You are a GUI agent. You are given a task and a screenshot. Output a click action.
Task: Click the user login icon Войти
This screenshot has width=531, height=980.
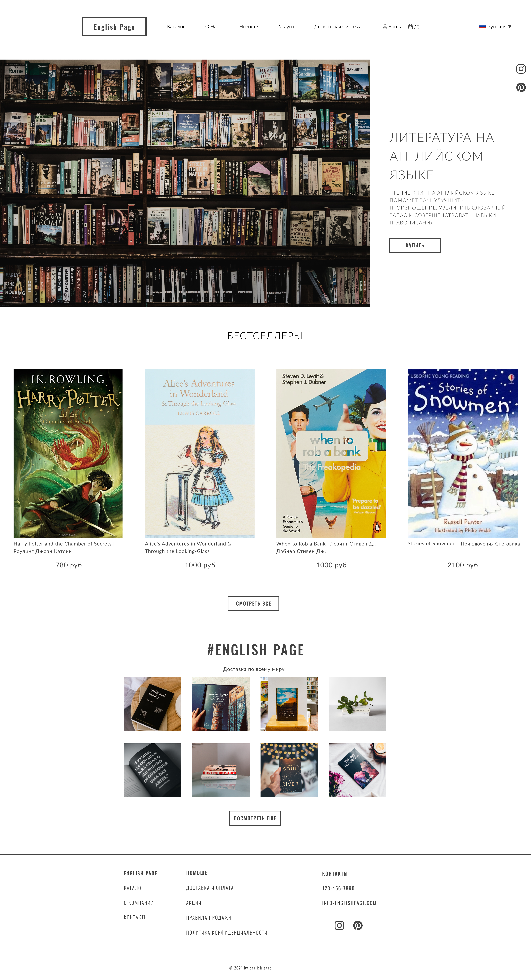point(392,27)
